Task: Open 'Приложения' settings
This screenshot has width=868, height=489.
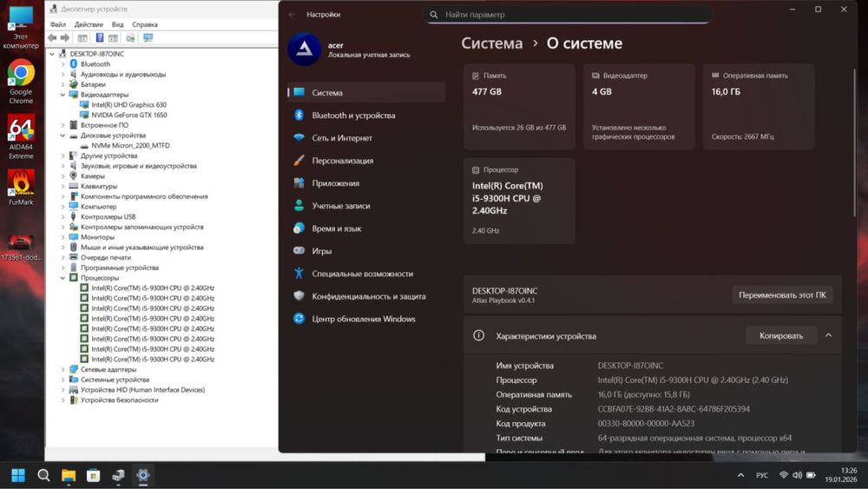Action: tap(366, 183)
